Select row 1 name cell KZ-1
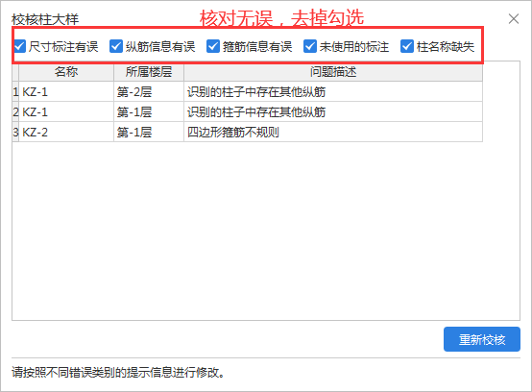Viewport: 532px width, 392px height. (x=66, y=91)
